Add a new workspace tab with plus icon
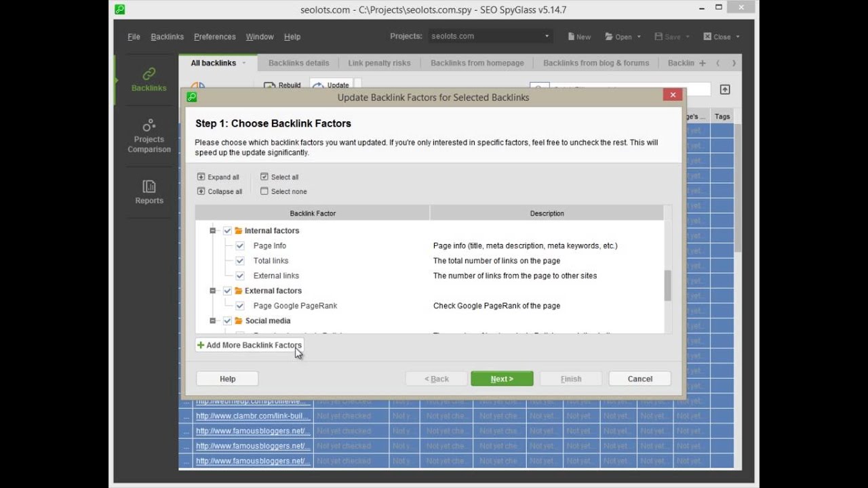This screenshot has height=488, width=868. click(x=703, y=63)
